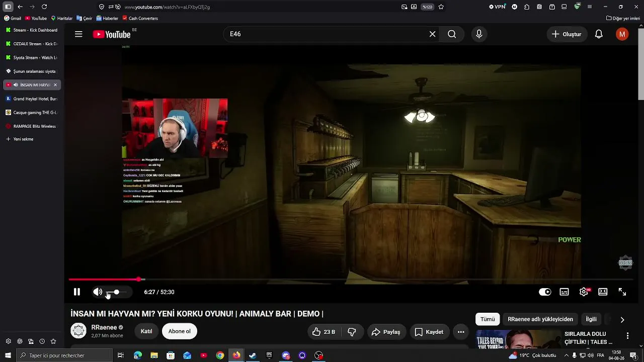The width and height of the screenshot is (644, 362).
Task: Close the İNSAN MI HAYVAN tab
Action: coord(55,85)
